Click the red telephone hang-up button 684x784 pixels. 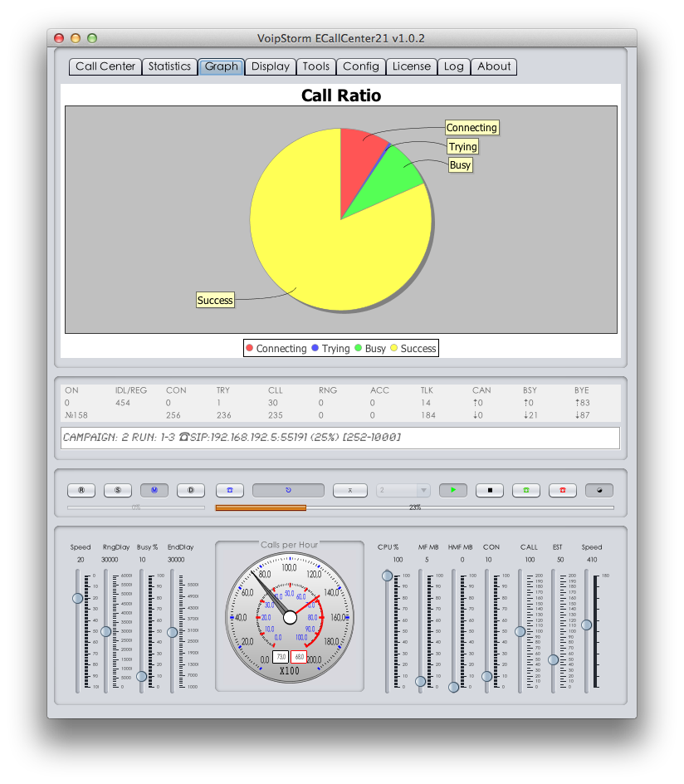click(x=563, y=490)
